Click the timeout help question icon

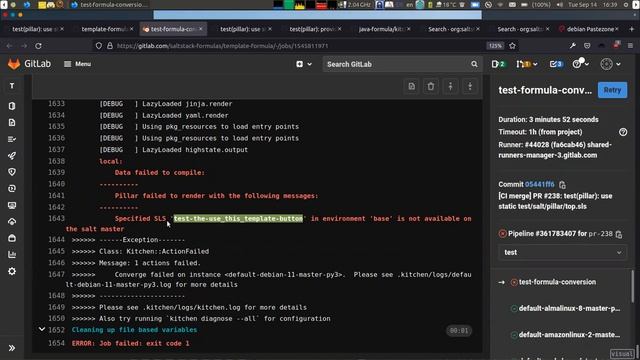tap(623, 132)
